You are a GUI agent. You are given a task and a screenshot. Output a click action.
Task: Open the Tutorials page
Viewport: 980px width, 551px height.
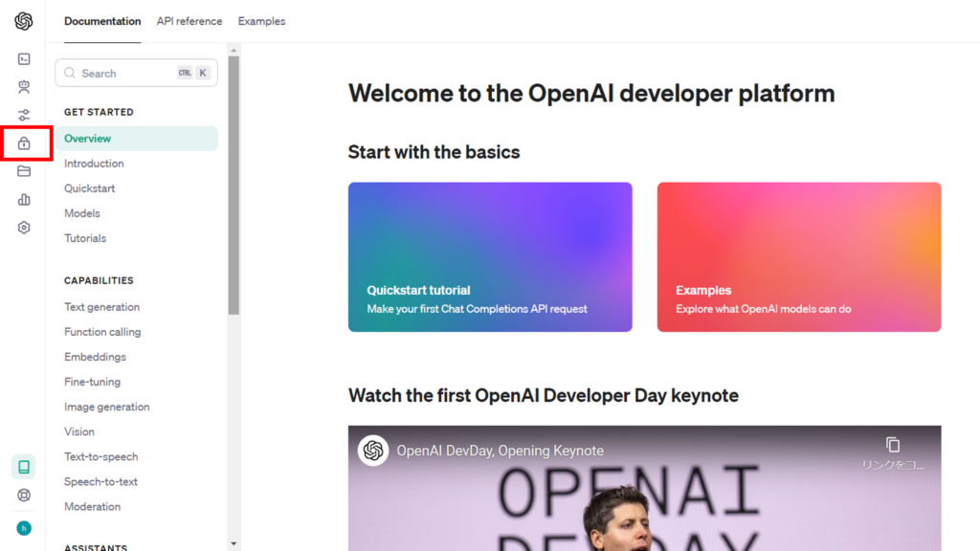click(x=85, y=238)
